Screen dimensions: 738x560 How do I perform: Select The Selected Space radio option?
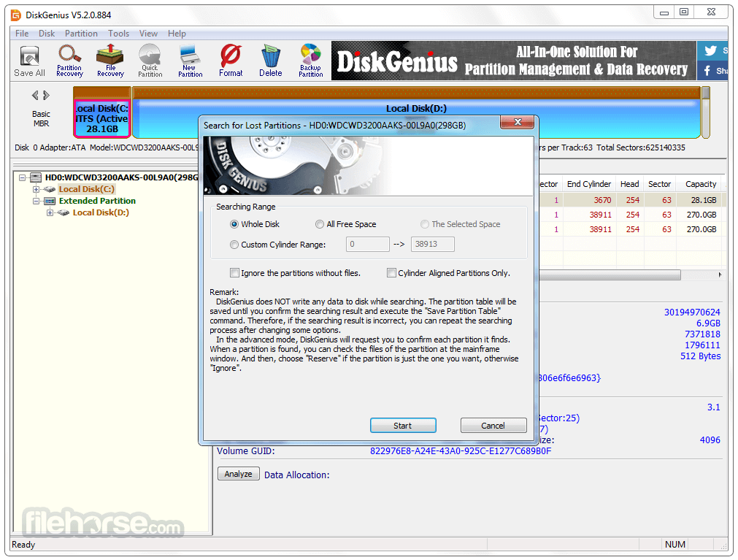(x=425, y=224)
